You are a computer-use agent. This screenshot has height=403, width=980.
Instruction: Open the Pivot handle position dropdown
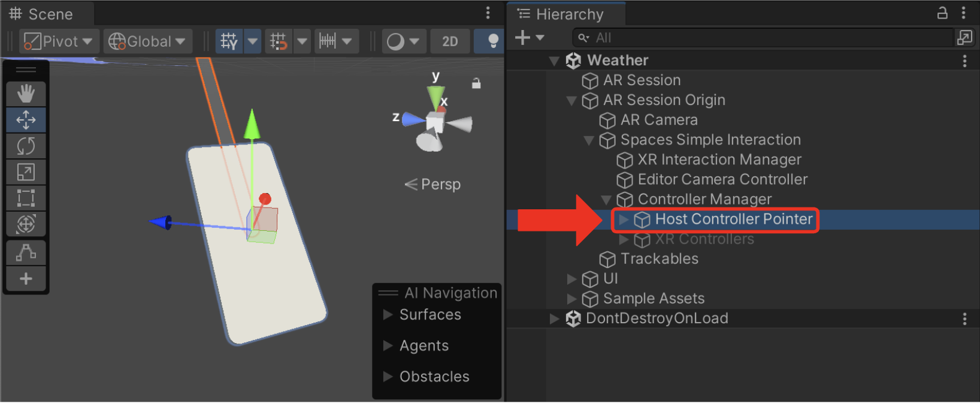coord(59,41)
